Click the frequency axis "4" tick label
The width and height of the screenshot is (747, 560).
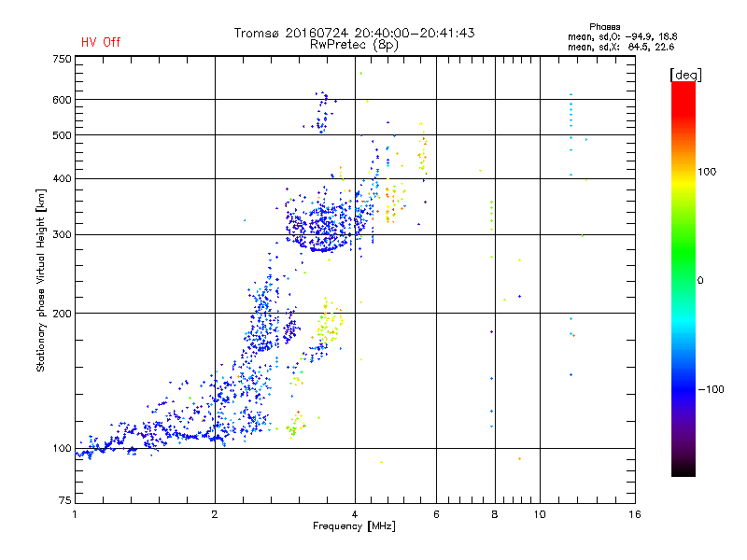coord(355,514)
